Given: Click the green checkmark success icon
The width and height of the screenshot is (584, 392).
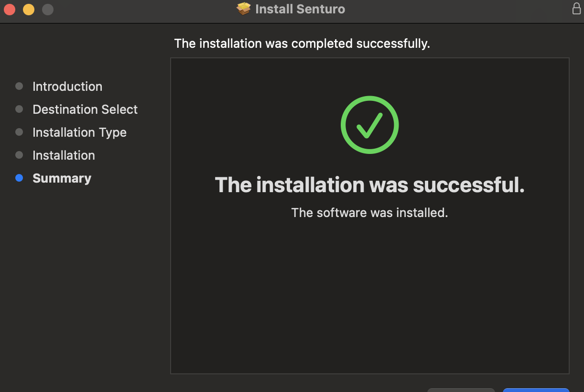Looking at the screenshot, I should [369, 125].
